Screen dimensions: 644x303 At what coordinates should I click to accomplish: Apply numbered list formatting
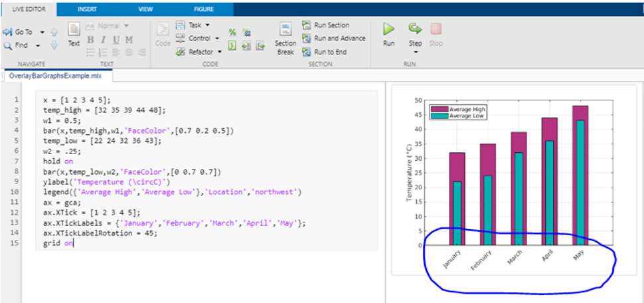pyautogui.click(x=104, y=52)
